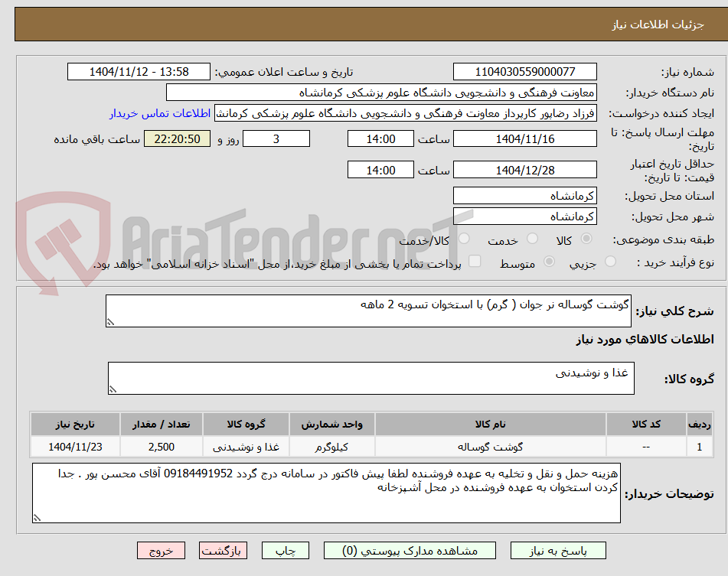This screenshot has height=576, width=728.
Task: Click the quantity cell 2,500
Action: tap(161, 447)
